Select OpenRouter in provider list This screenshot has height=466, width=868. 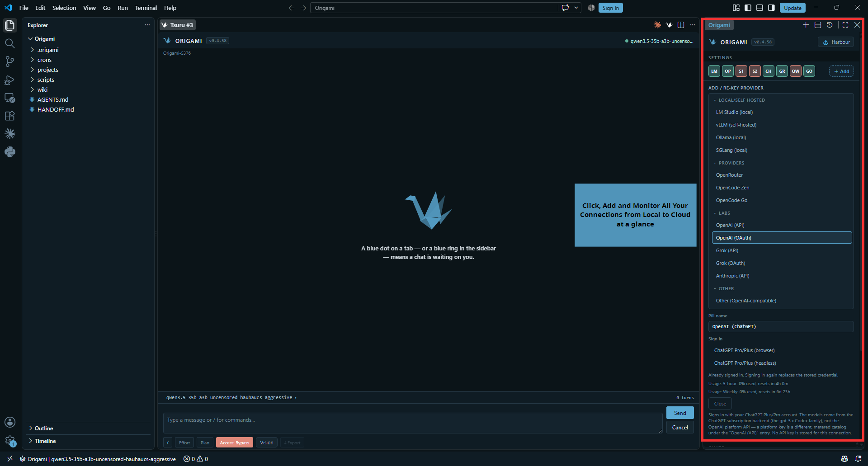coord(782,175)
